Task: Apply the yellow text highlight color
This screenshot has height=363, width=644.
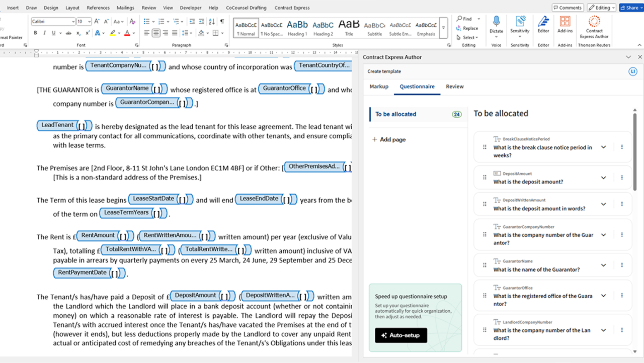Action: click(x=113, y=33)
